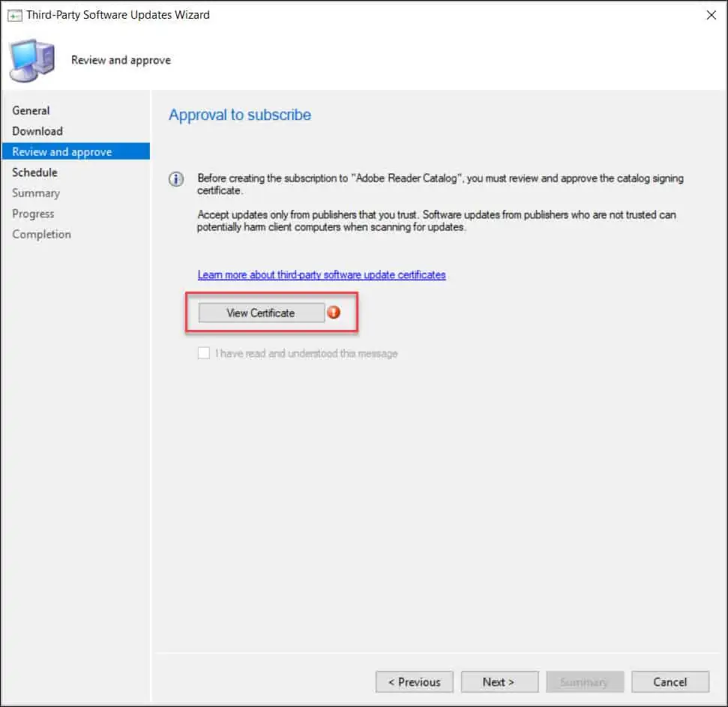Click the 'Accept updates only from publishers' paragraph
Image resolution: width=728 pixels, height=707 pixels.
(x=436, y=221)
